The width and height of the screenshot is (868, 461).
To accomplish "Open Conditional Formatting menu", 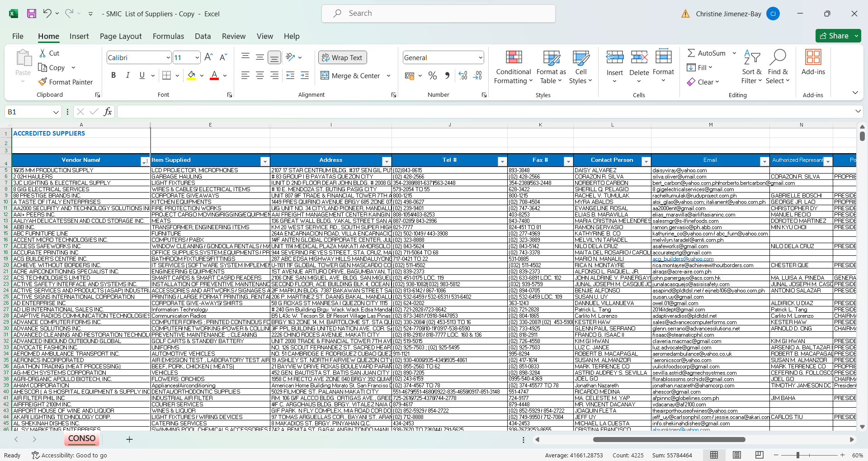I will [514, 67].
